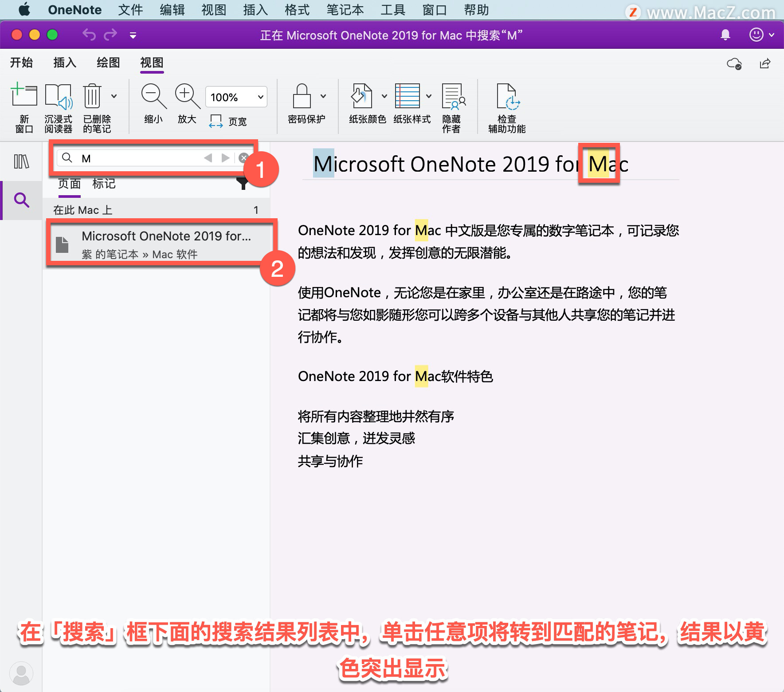Image resolution: width=784 pixels, height=692 pixels.
Task: Go to previous search match arrow
Action: [x=208, y=158]
